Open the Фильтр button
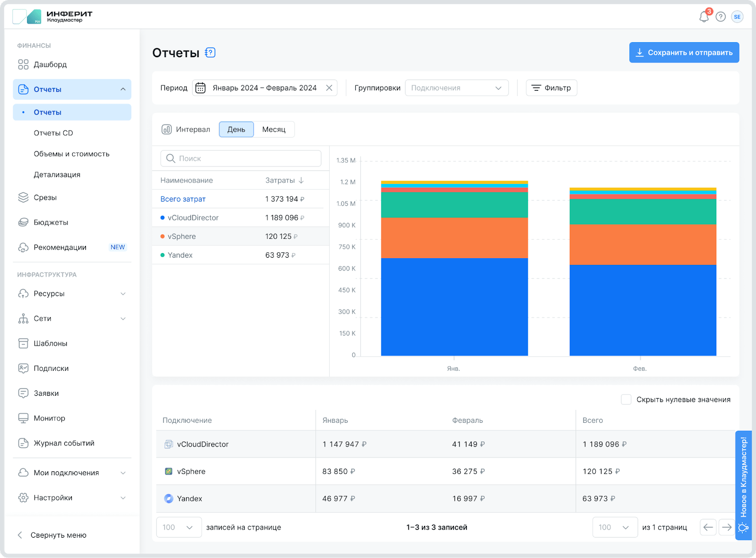Viewport: 756px width, 558px height. tap(551, 88)
